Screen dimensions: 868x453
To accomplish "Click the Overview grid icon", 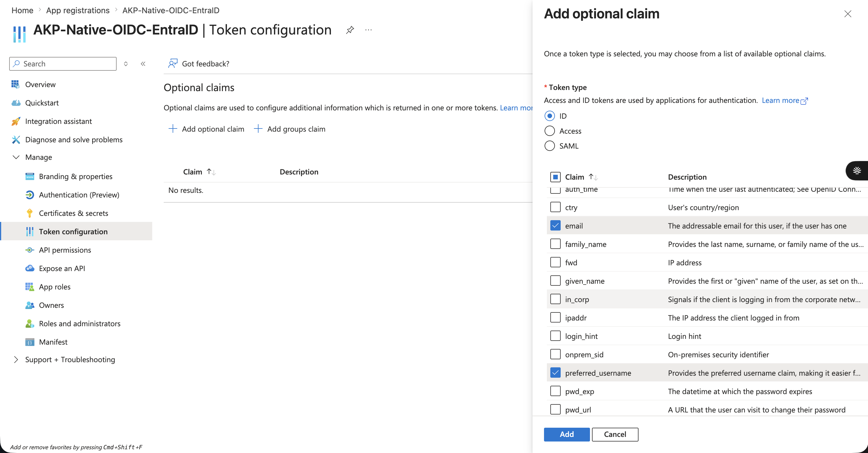I will 16,84.
